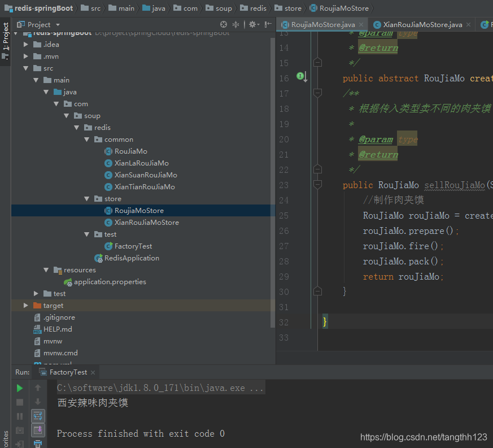Viewport: 493px width, 448px height.
Task: Click the Project tree vertical scrollbar
Action: (272, 182)
